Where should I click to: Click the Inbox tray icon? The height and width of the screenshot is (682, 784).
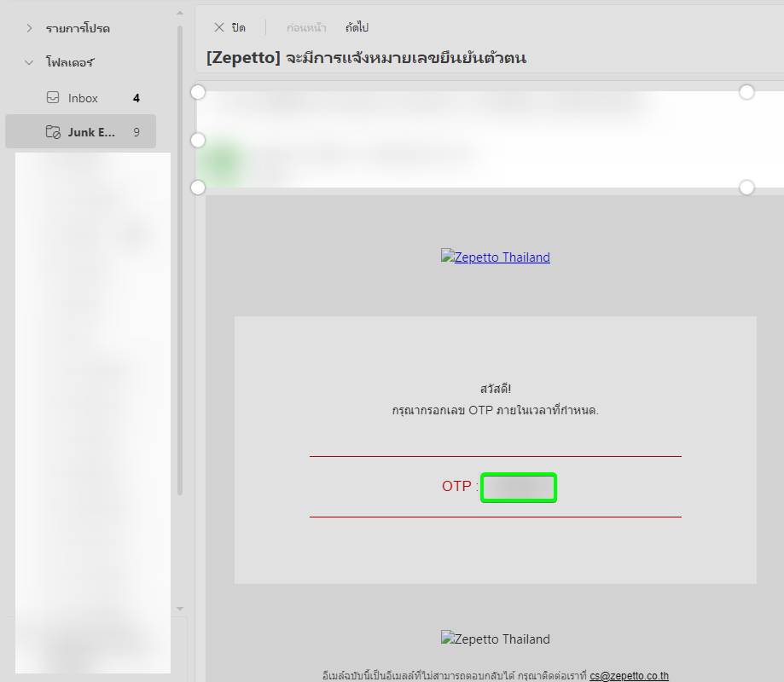point(53,97)
